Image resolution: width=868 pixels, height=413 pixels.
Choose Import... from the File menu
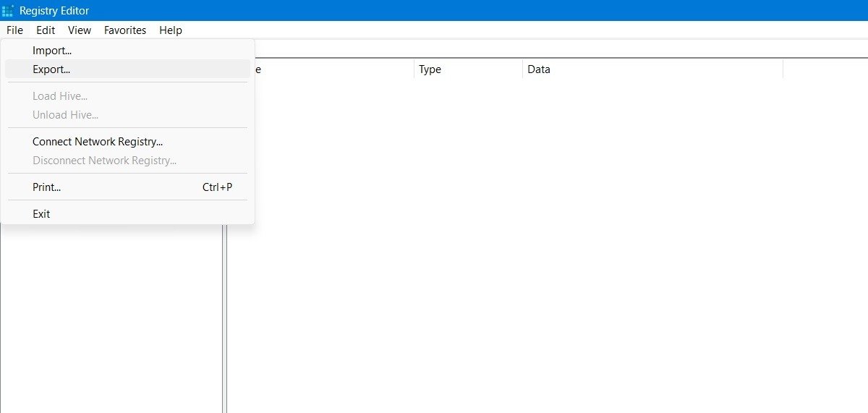click(x=52, y=51)
